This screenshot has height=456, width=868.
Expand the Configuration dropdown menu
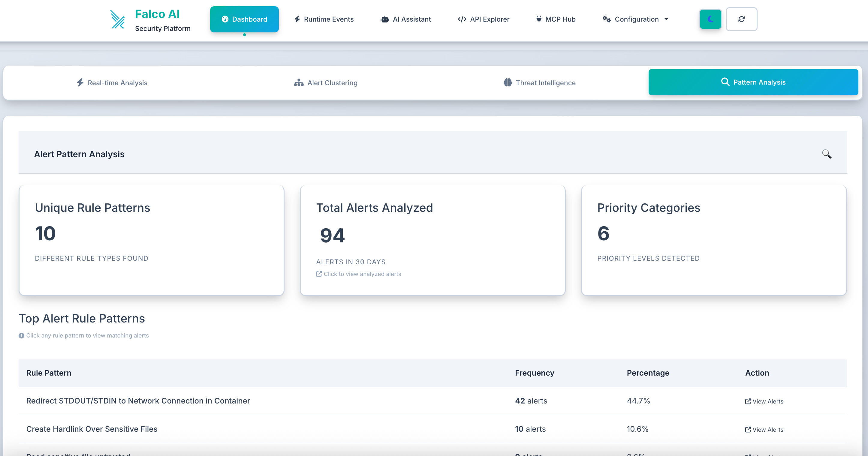click(635, 19)
